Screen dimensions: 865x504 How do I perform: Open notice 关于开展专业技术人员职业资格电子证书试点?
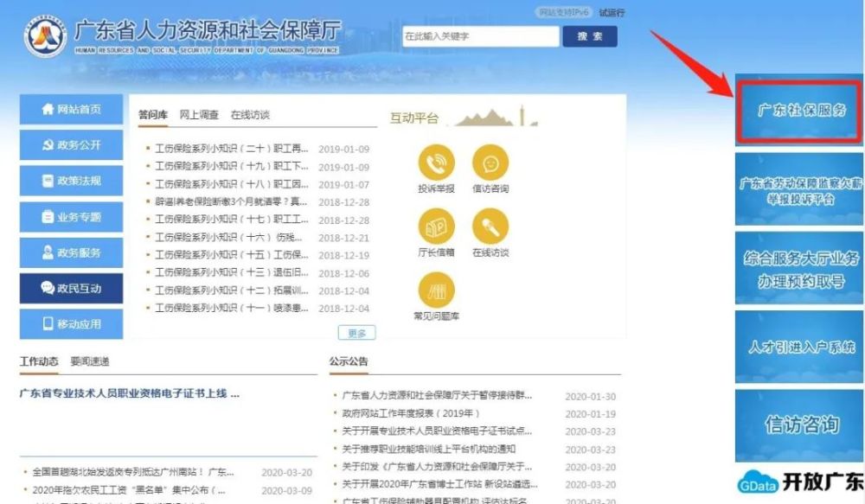click(437, 431)
